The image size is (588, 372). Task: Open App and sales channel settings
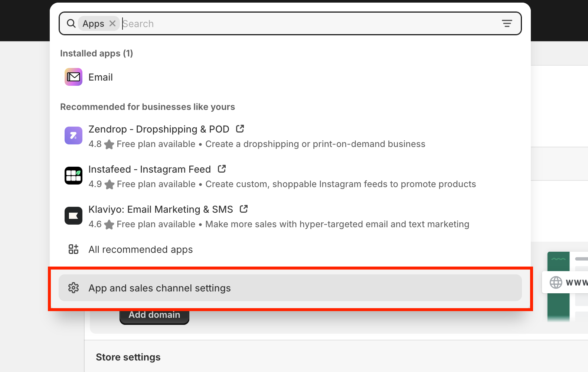(x=290, y=288)
